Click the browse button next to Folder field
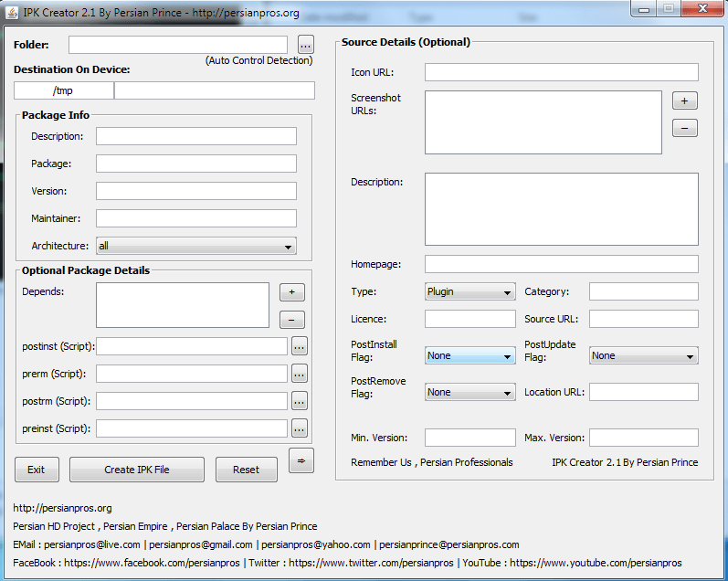Viewport: 728px width, 581px height. (305, 45)
